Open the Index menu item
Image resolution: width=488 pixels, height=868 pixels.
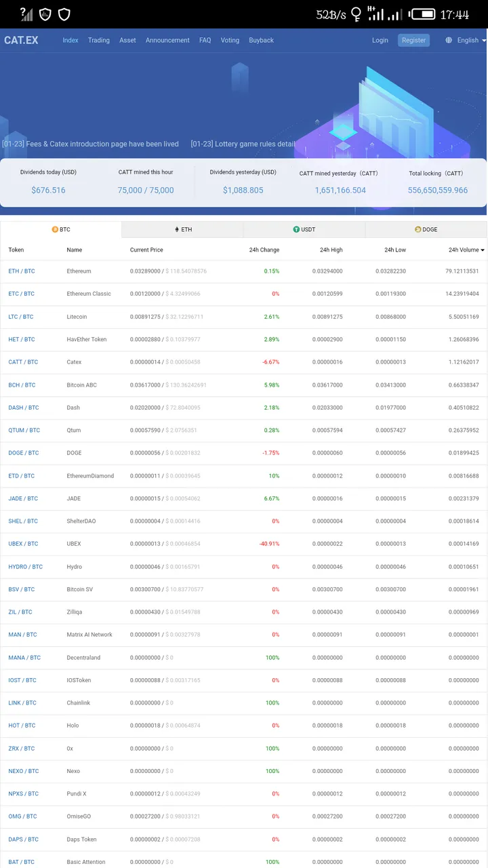click(x=70, y=40)
